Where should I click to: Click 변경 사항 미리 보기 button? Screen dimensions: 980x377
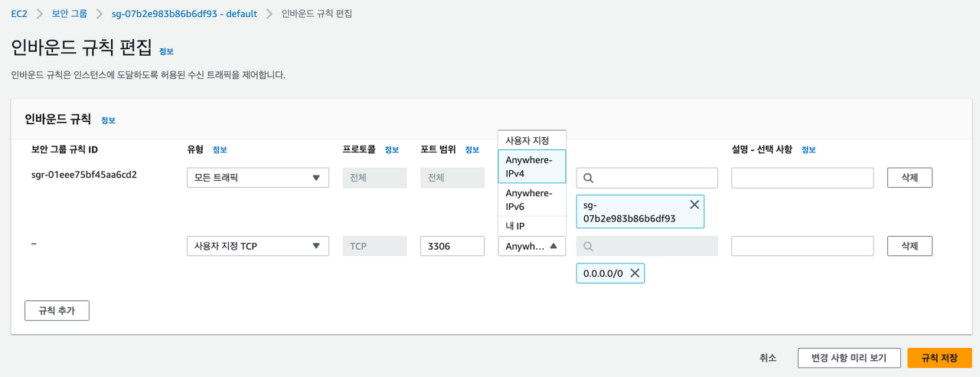click(x=848, y=358)
